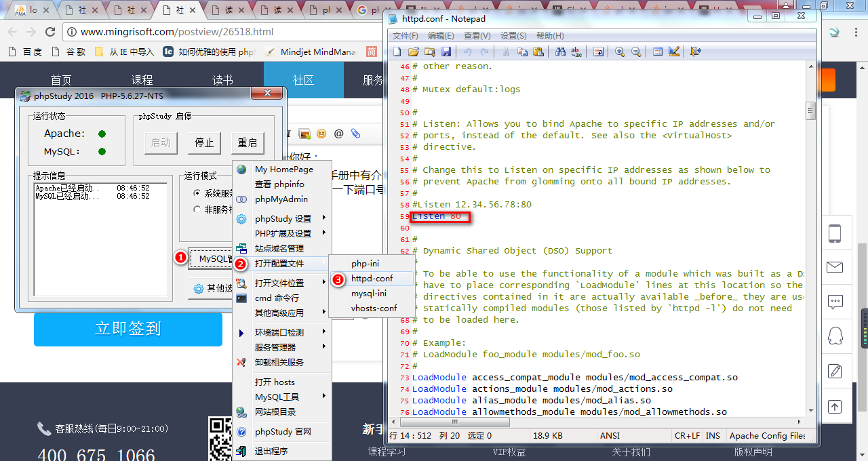Click the Copy icon in Notepad toolbar

coord(522,52)
